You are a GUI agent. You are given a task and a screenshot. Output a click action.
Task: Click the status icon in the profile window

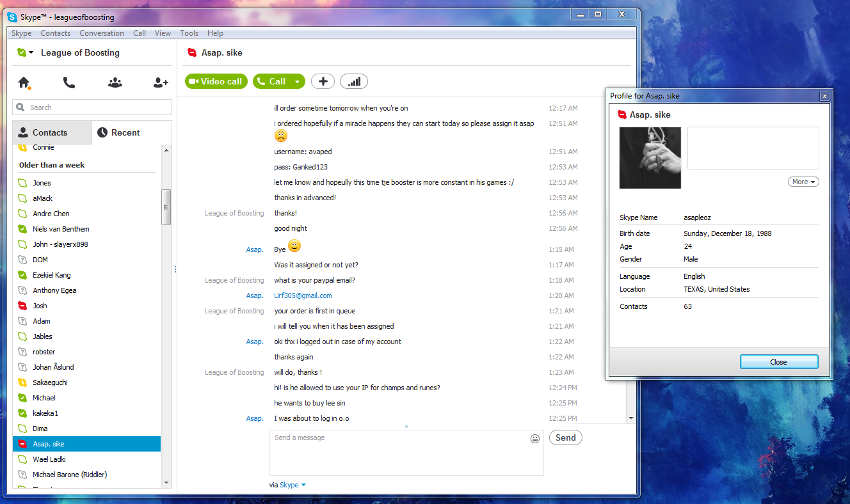[x=621, y=114]
